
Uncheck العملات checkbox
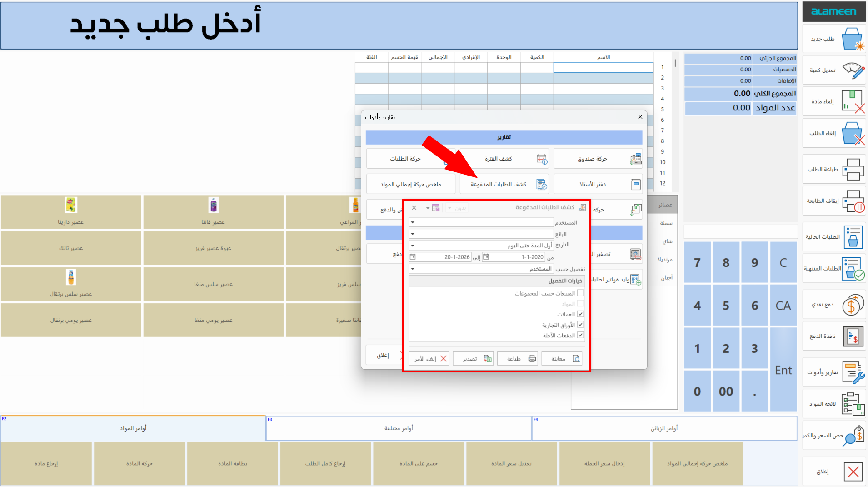(x=580, y=314)
